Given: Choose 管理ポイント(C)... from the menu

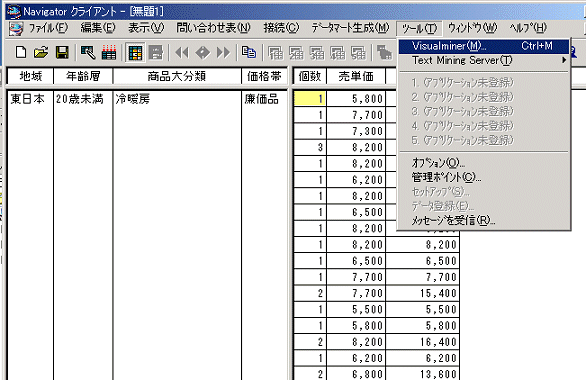Looking at the screenshot, I should pos(484,177).
